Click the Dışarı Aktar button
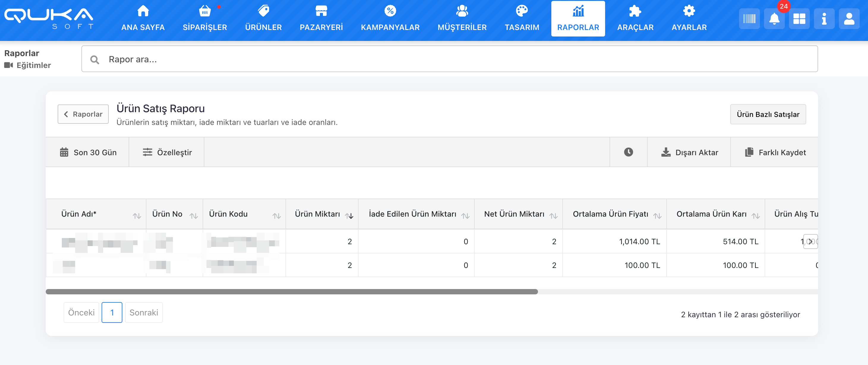868x365 pixels. point(689,152)
